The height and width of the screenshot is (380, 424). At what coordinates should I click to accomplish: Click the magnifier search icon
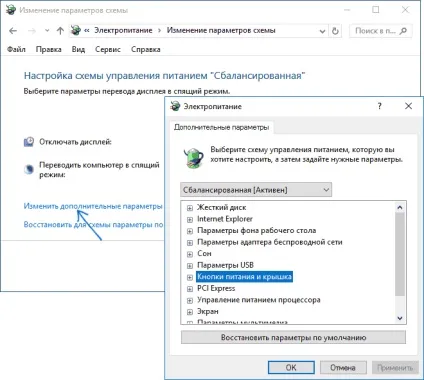pyautogui.click(x=403, y=31)
